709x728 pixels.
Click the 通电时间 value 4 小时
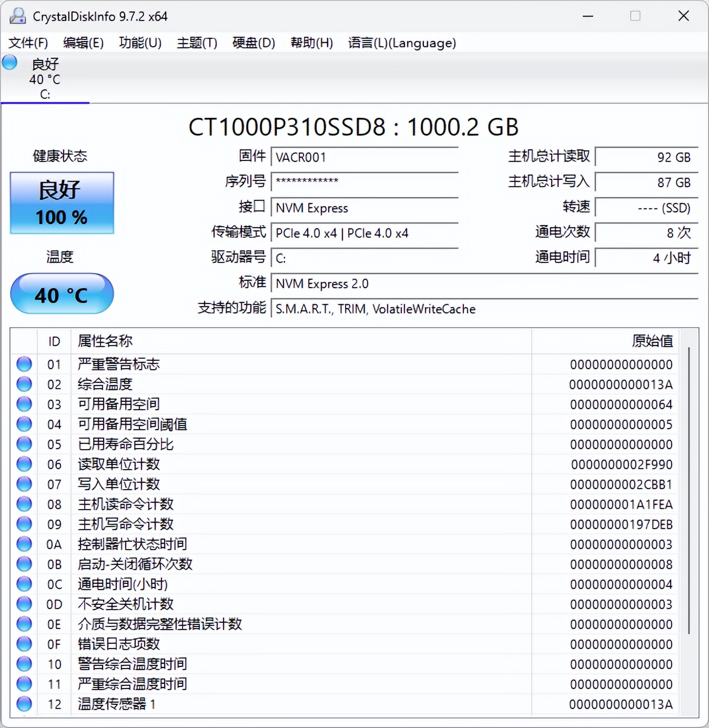pos(646,258)
